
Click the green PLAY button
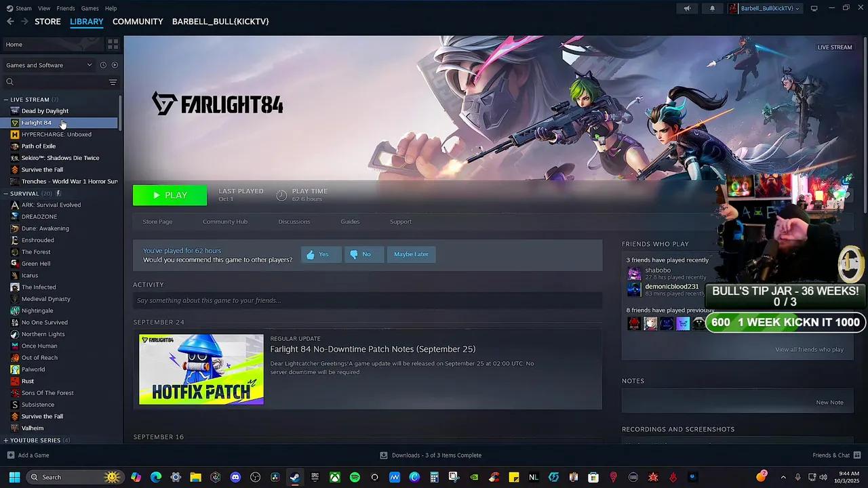point(170,195)
